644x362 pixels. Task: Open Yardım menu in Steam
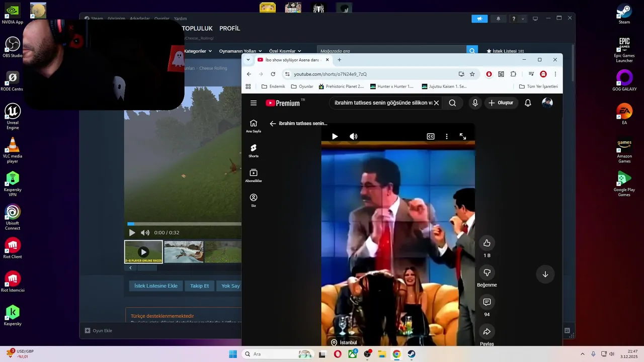pyautogui.click(x=180, y=19)
